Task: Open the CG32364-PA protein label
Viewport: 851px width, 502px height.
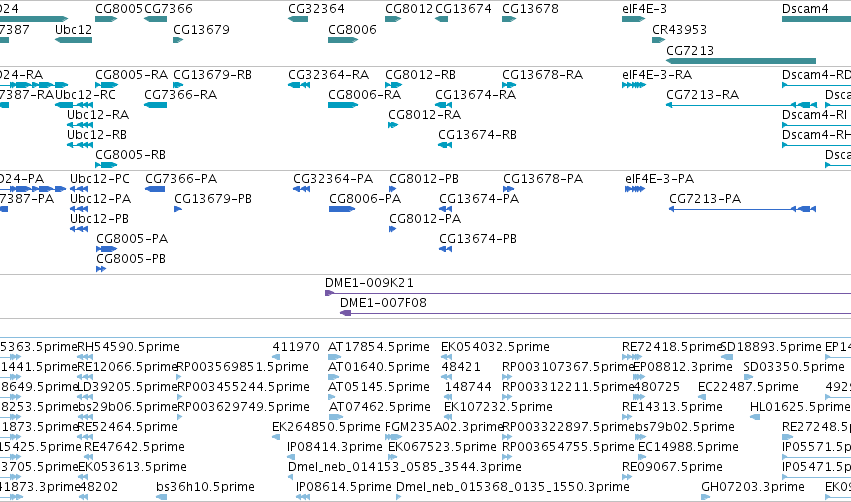Action: [x=333, y=179]
